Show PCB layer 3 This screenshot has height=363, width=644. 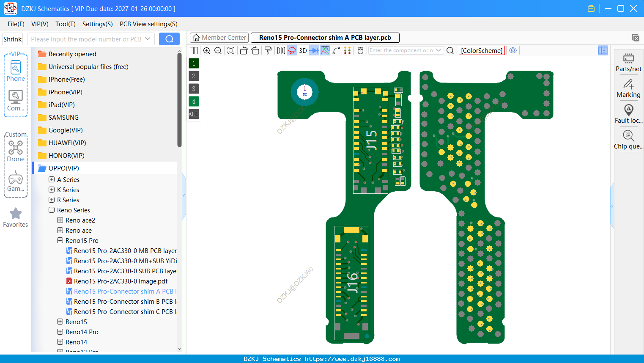pyautogui.click(x=194, y=89)
